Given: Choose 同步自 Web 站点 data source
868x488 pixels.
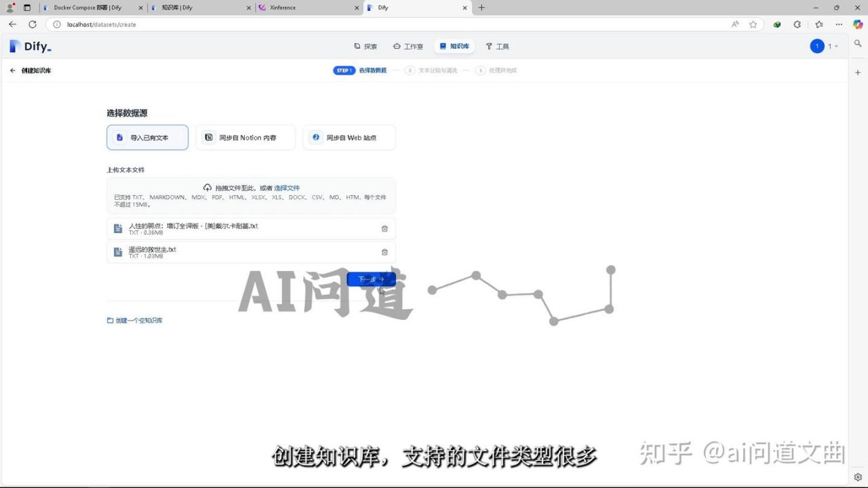Looking at the screenshot, I should tap(349, 138).
